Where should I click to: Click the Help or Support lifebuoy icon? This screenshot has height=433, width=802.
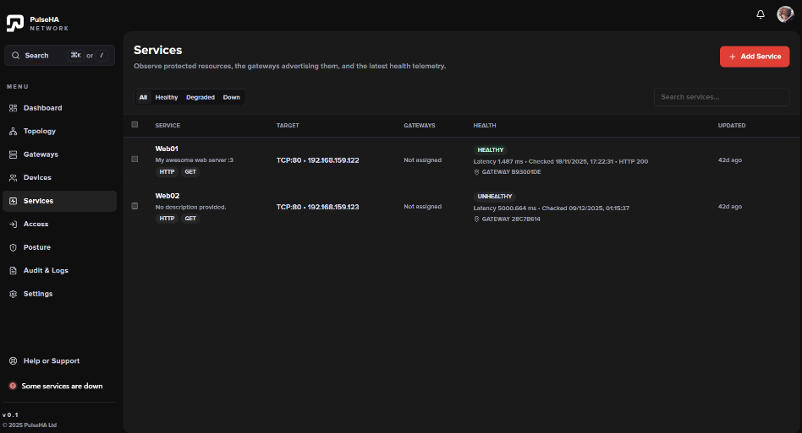[13, 361]
